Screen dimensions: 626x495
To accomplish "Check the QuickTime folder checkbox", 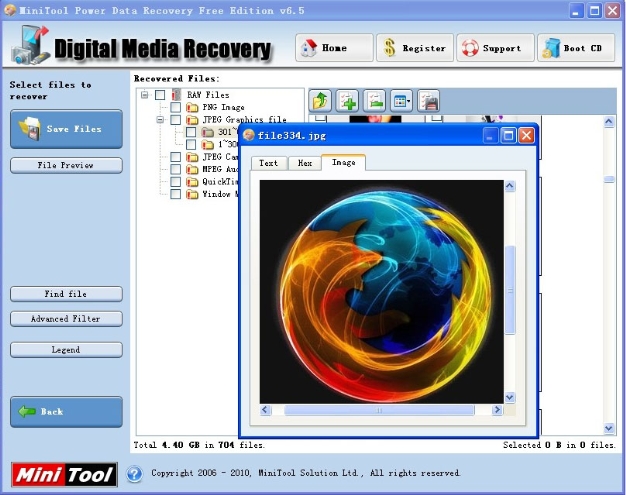I will click(176, 182).
